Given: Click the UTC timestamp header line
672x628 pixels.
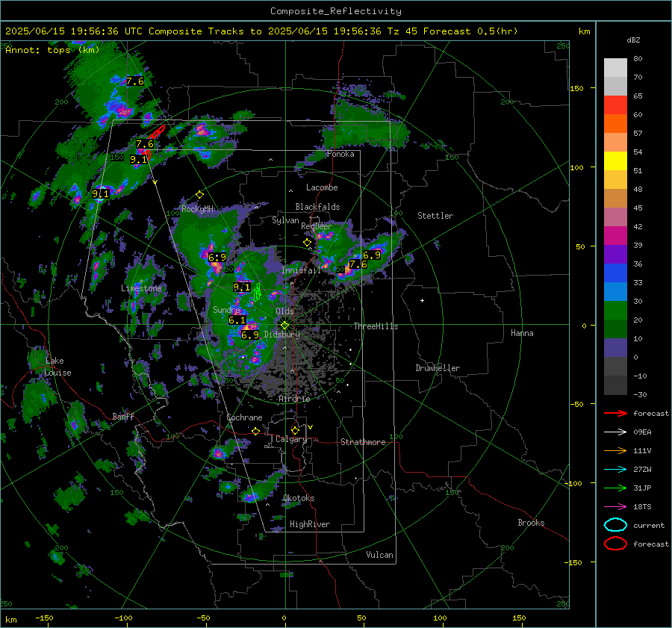Looking at the screenshot, I should click(x=261, y=31).
